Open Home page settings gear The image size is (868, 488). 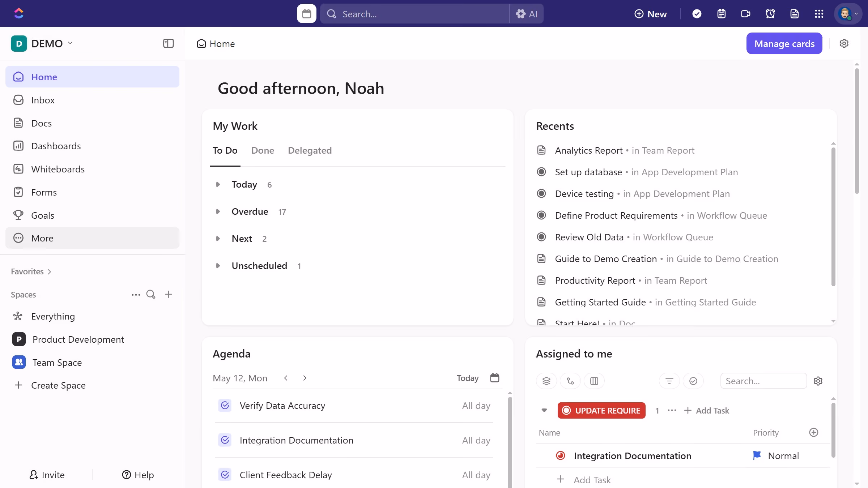(x=844, y=43)
